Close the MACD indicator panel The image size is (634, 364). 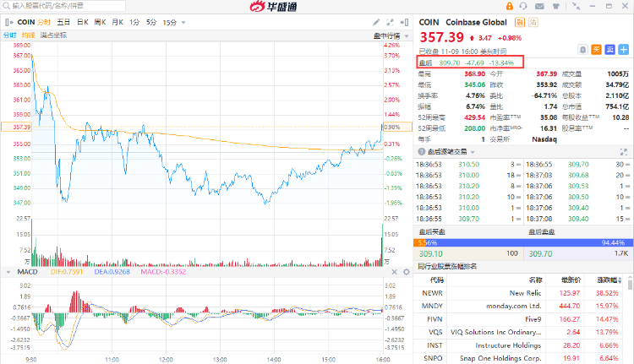tap(394, 272)
